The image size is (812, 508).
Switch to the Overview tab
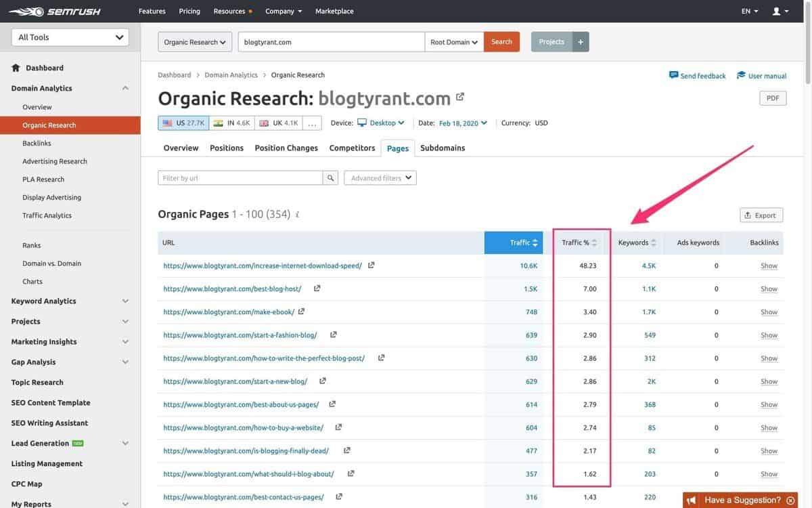(x=181, y=148)
